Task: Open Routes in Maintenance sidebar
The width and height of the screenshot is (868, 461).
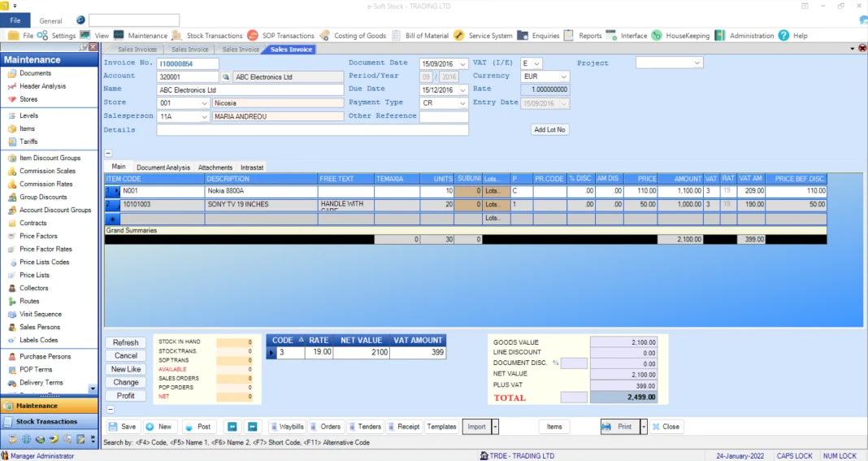Action: (x=29, y=301)
